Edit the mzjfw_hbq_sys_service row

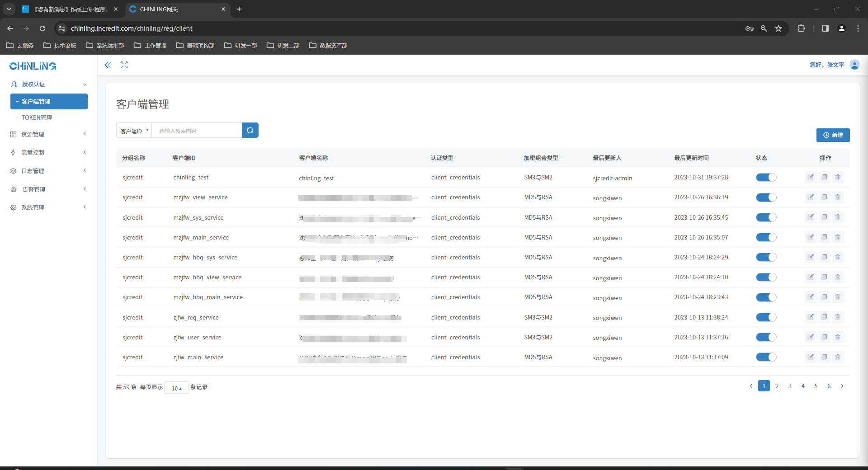point(811,257)
